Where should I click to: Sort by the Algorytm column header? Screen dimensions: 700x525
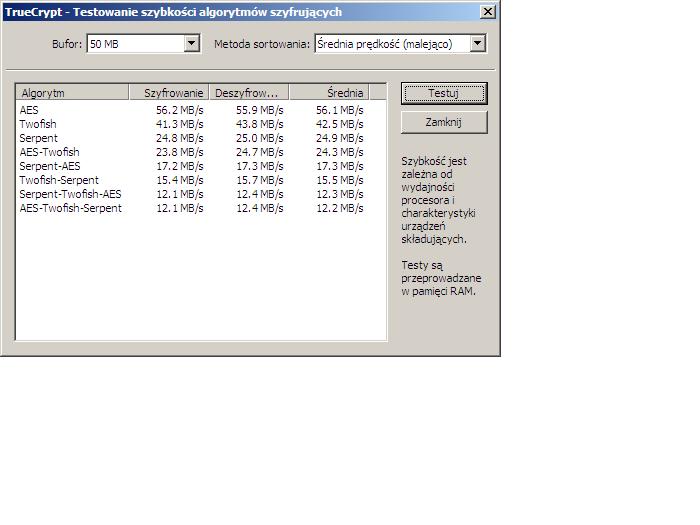(x=72, y=92)
